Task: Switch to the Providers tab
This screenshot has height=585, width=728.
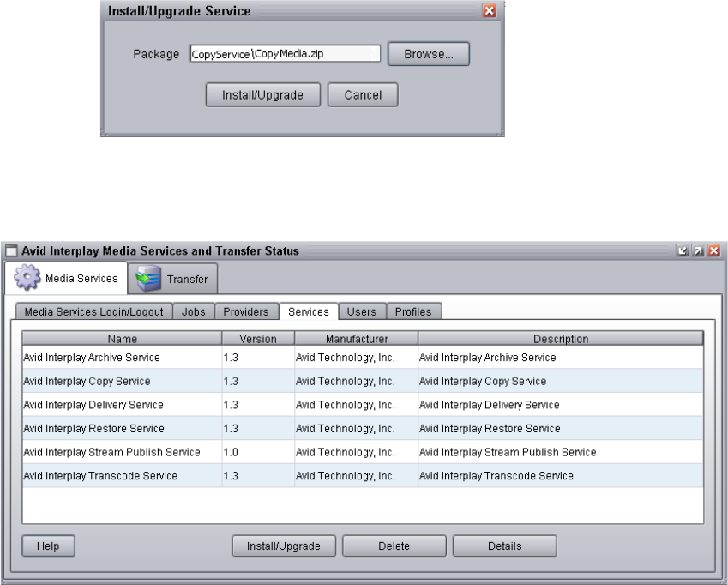Action: [246, 311]
